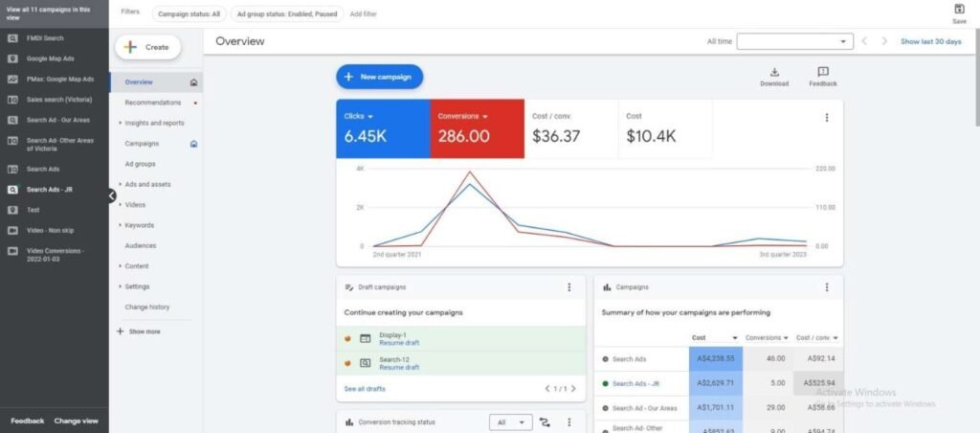This screenshot has width=980, height=433.
Task: Click Show last 30 days link
Action: point(930,41)
